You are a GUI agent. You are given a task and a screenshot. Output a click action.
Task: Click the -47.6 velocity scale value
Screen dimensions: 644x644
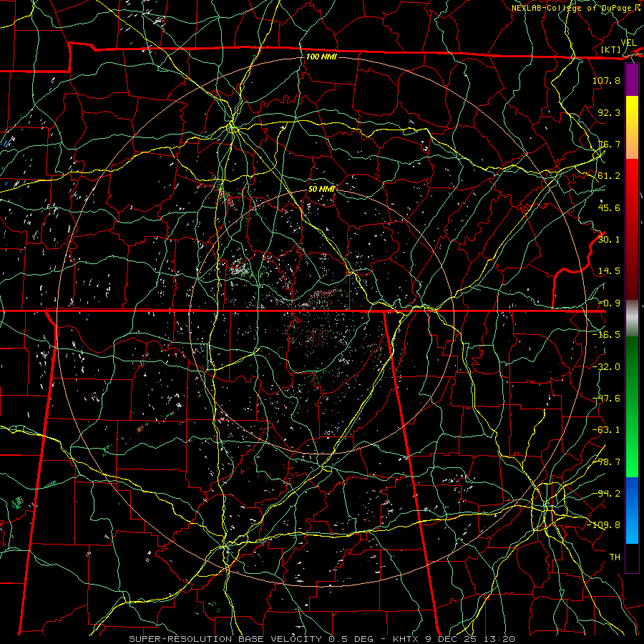606,399
